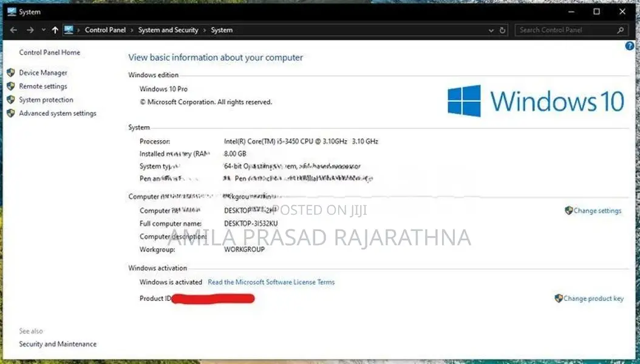Click the System window title icon

click(x=12, y=12)
